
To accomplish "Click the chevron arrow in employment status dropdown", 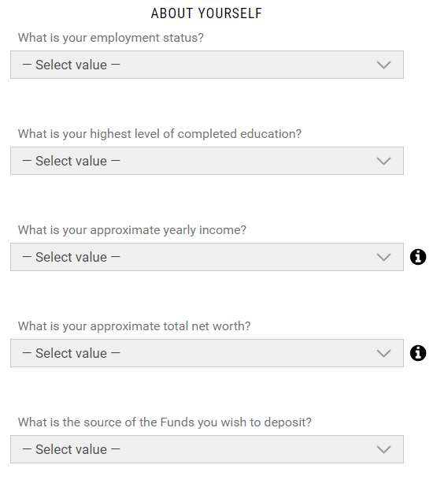I will click(383, 65).
